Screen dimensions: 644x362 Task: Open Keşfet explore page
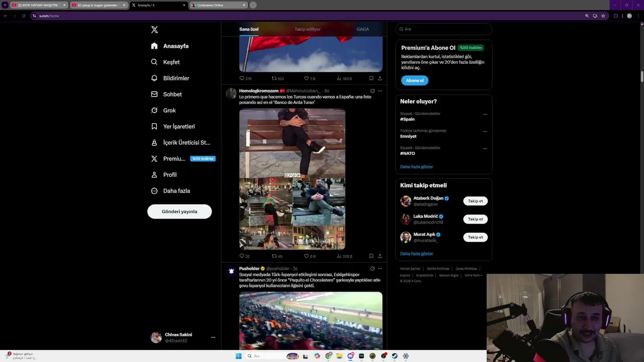[x=166, y=62]
